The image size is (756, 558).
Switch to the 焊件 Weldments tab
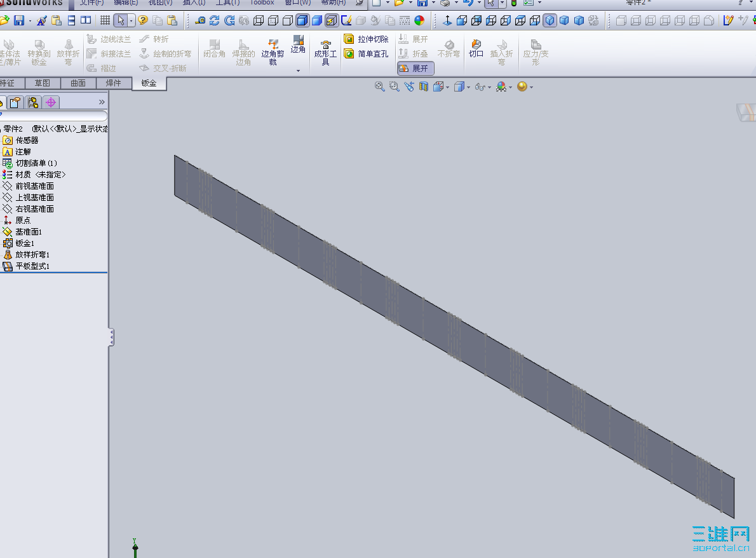pyautogui.click(x=113, y=83)
